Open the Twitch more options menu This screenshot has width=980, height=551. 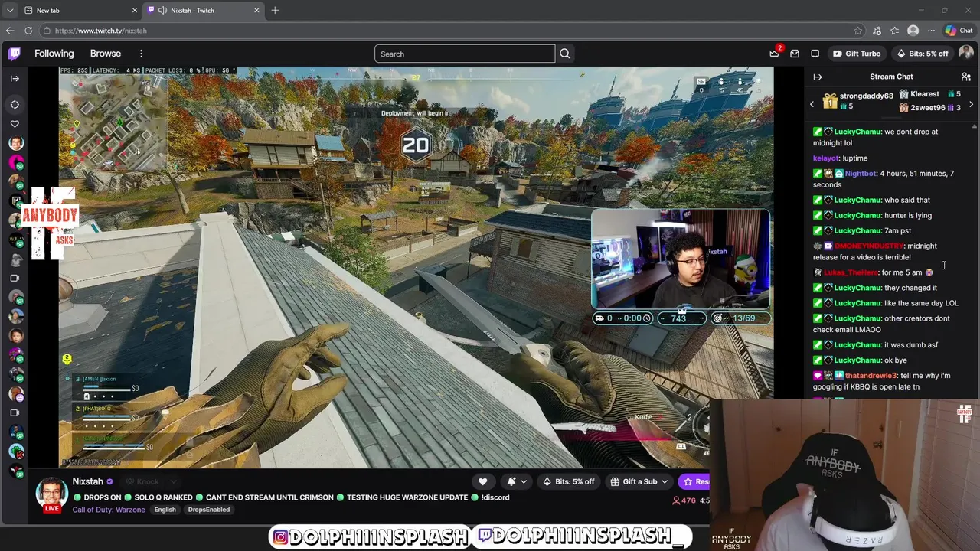pyautogui.click(x=141, y=54)
